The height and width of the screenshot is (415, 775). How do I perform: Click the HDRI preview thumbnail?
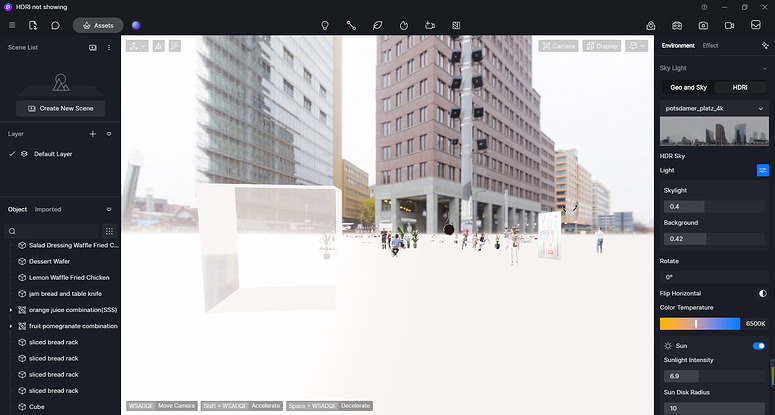(714, 131)
